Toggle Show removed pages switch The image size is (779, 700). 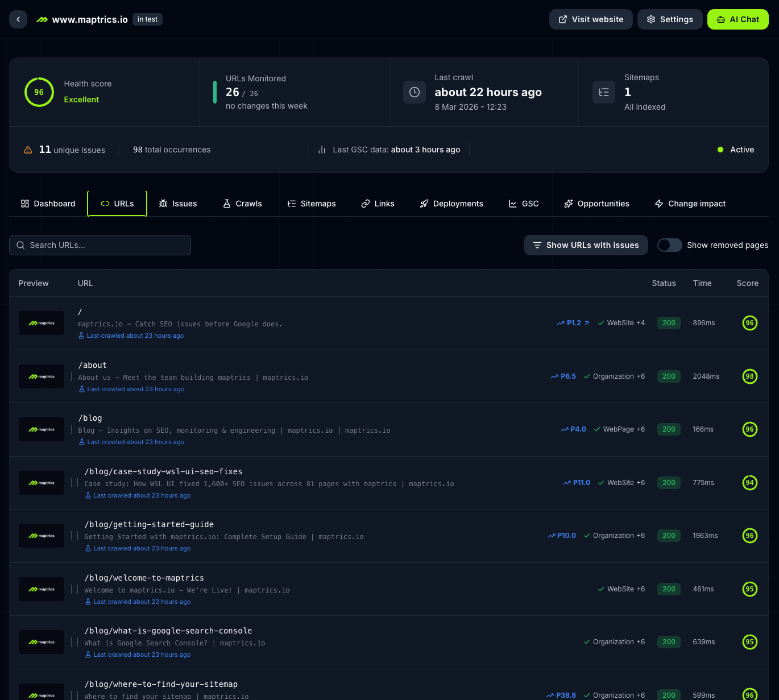tap(670, 245)
